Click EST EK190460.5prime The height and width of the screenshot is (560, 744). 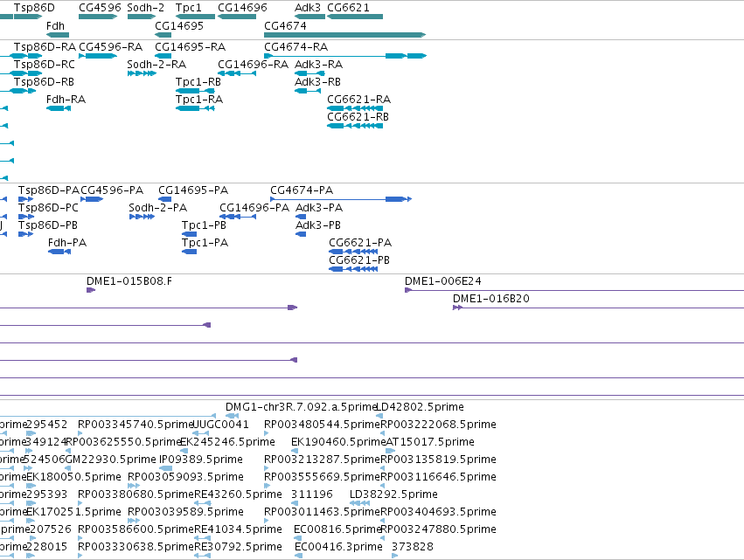pos(339,442)
